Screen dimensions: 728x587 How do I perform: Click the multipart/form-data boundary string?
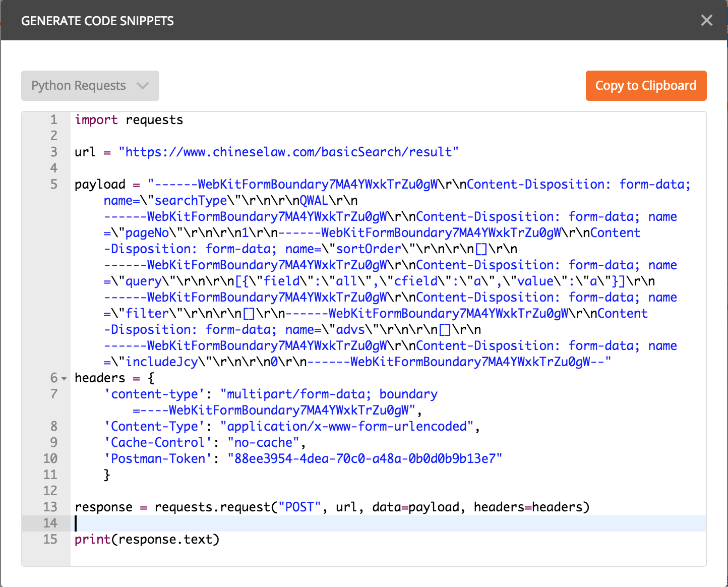click(x=328, y=394)
